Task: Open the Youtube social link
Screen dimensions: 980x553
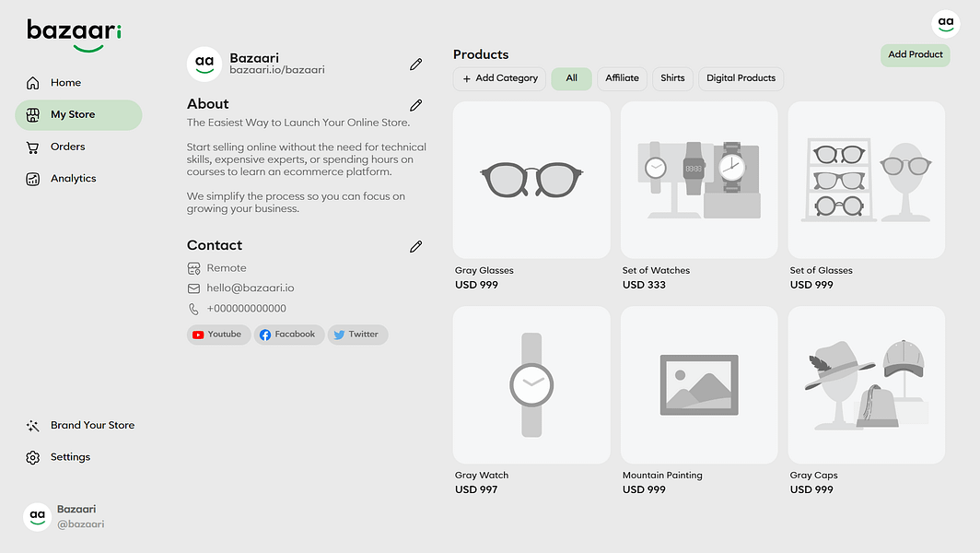Action: [x=218, y=335]
